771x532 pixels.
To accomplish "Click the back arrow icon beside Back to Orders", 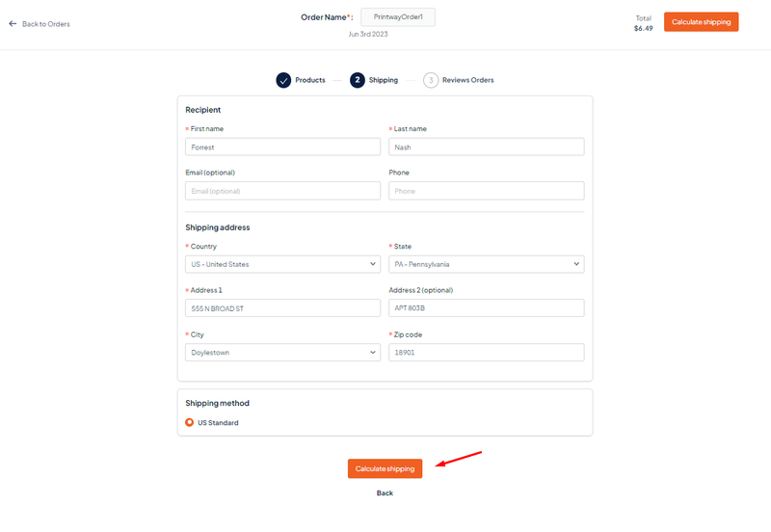I will pos(13,23).
